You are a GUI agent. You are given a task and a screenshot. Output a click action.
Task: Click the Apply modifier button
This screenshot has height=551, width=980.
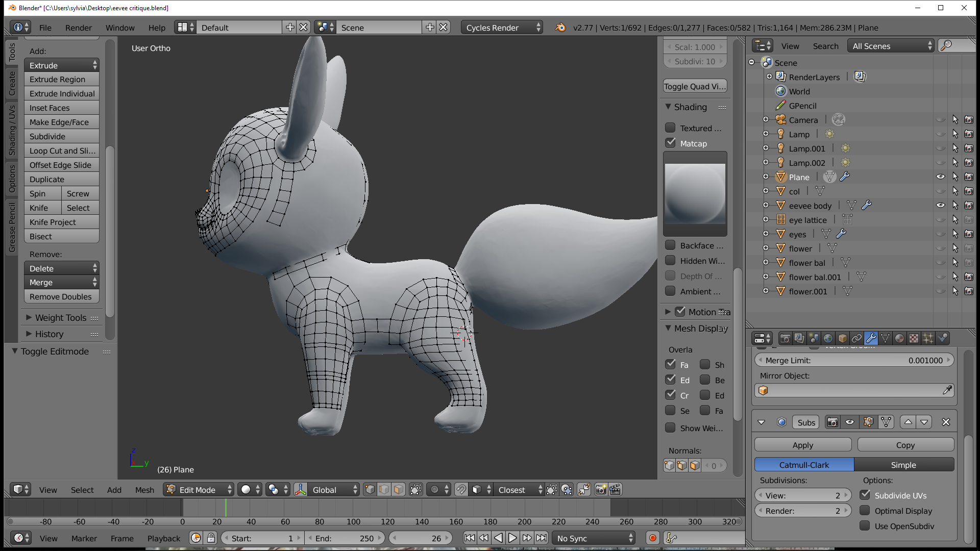tap(802, 445)
